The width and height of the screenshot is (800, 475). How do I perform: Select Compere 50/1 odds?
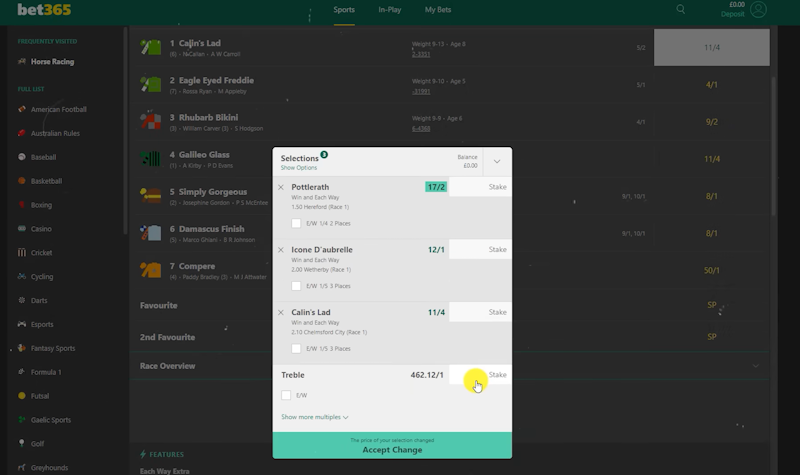point(712,270)
